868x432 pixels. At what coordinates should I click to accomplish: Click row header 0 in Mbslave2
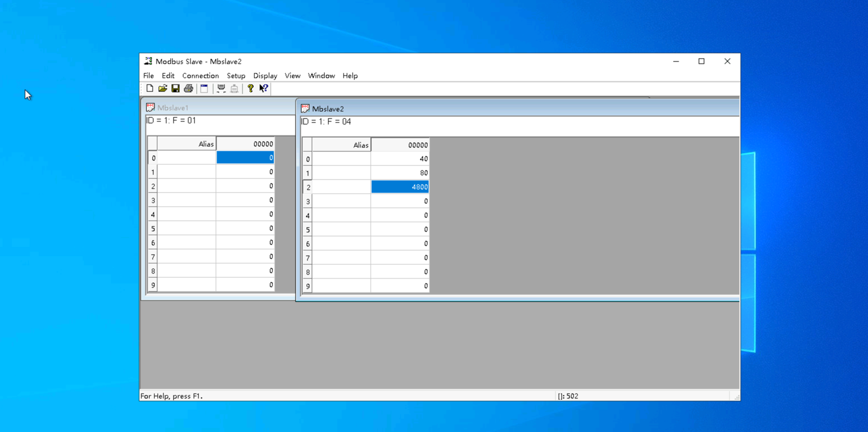coord(307,159)
